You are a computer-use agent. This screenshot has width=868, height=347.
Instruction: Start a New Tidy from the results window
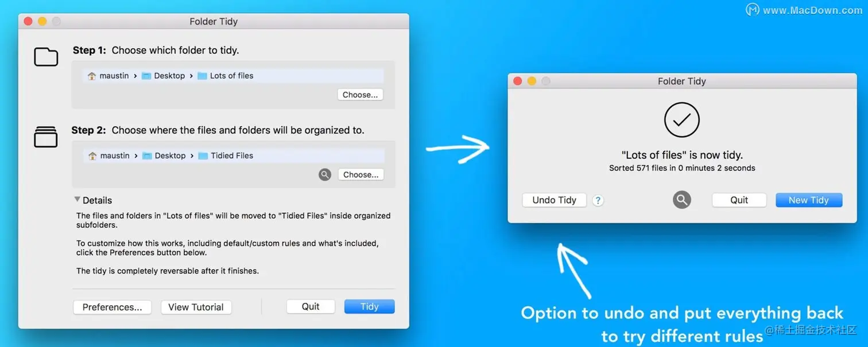coord(809,200)
